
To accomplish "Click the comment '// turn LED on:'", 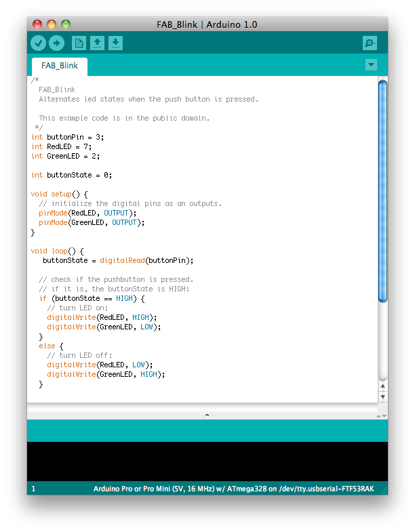I will click(77, 308).
